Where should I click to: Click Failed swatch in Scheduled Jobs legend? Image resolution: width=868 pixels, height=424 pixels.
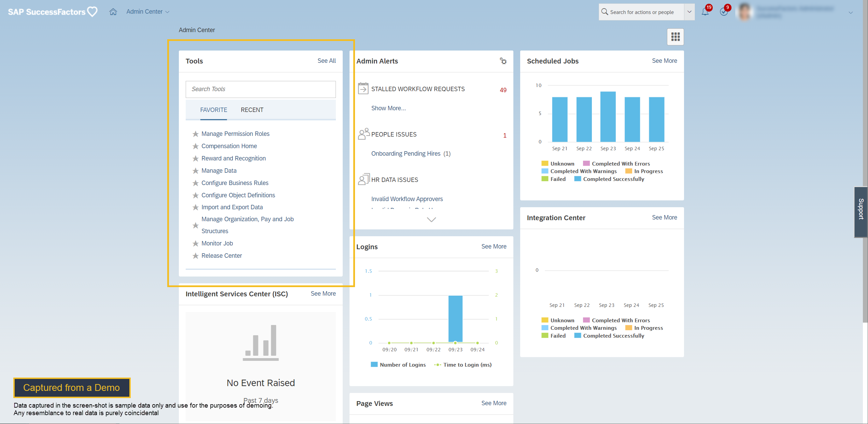pyautogui.click(x=545, y=179)
